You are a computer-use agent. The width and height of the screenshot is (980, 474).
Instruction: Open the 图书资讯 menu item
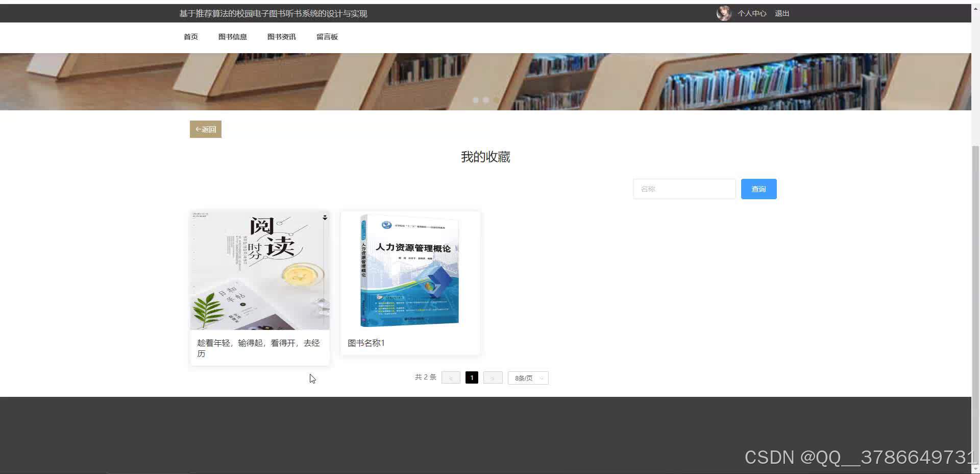[x=281, y=36]
